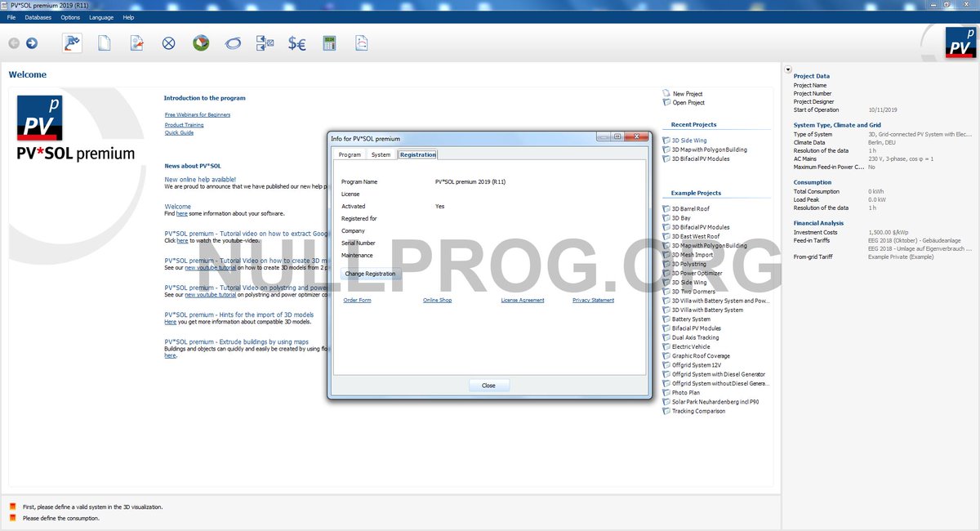Open the Help menu
Viewport: 980px width, 531px height.
coord(128,17)
